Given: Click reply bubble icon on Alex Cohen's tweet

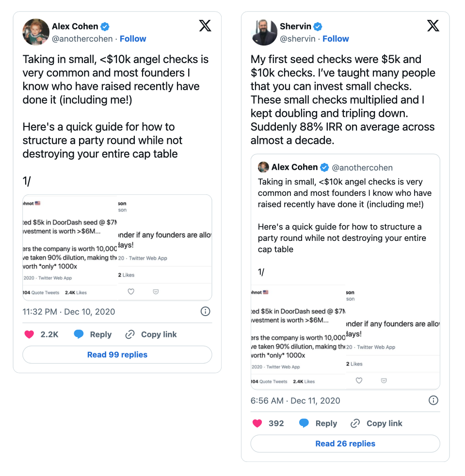Looking at the screenshot, I should [79, 334].
